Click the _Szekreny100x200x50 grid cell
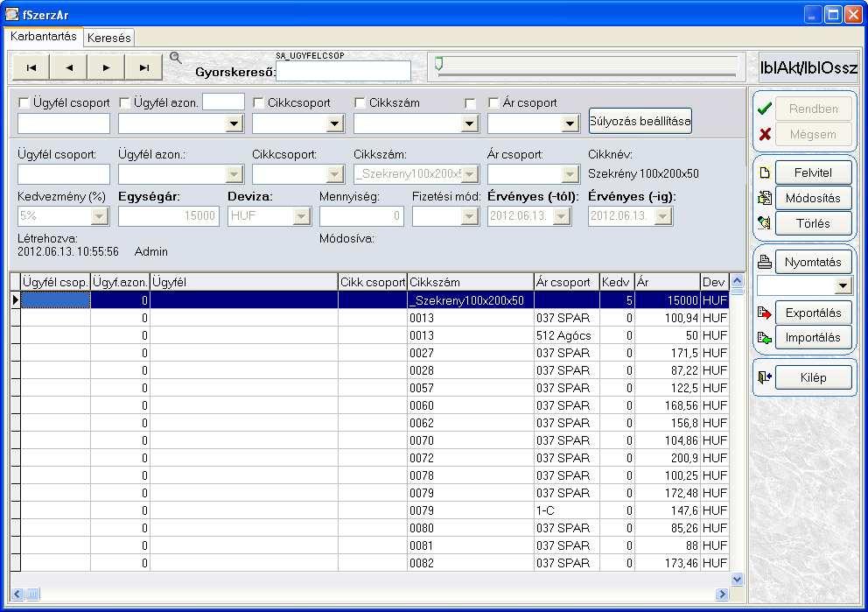This screenshot has width=868, height=612. coord(470,300)
